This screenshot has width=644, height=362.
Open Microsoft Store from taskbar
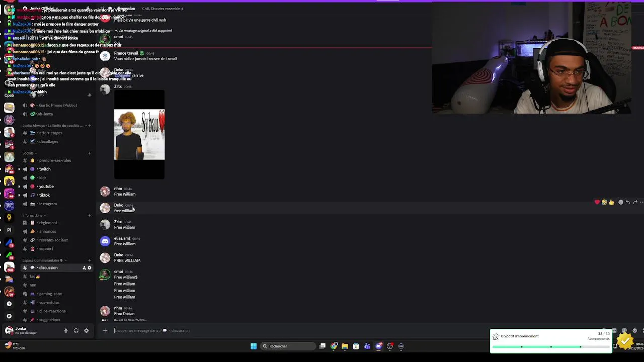pos(356,346)
